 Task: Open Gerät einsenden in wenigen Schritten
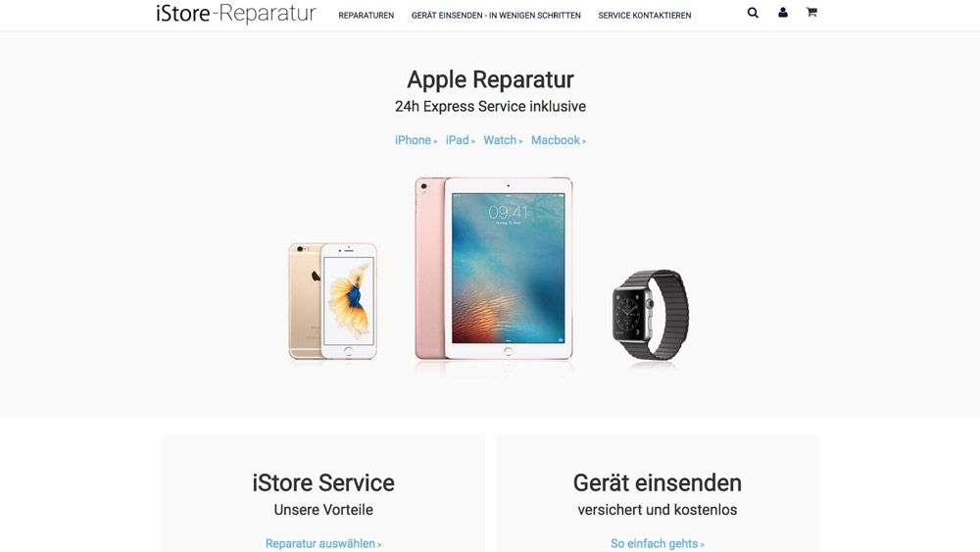496,16
